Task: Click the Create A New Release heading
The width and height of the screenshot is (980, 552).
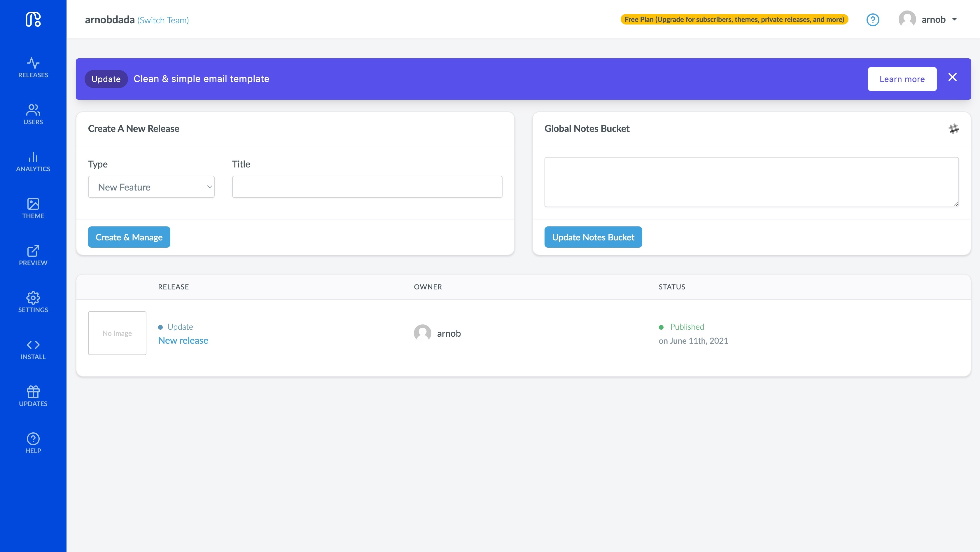Action: (134, 129)
